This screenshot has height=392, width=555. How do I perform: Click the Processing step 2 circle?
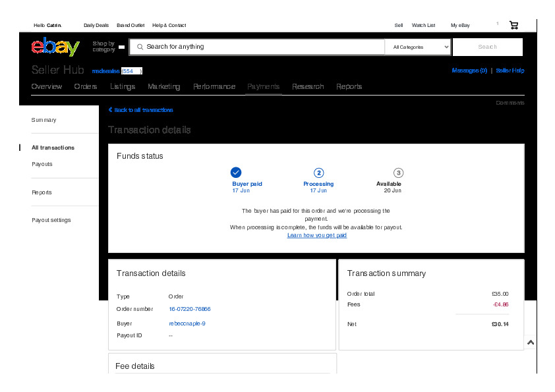(x=318, y=173)
